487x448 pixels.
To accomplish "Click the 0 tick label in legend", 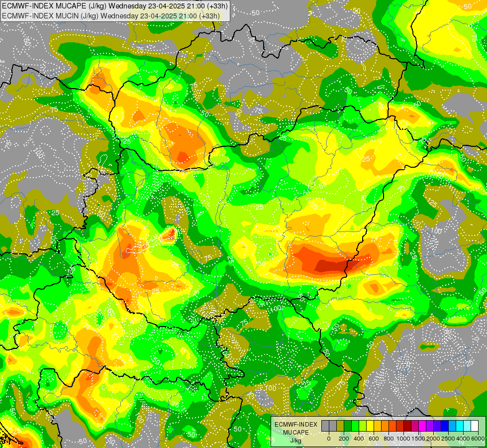I will [x=329, y=439].
